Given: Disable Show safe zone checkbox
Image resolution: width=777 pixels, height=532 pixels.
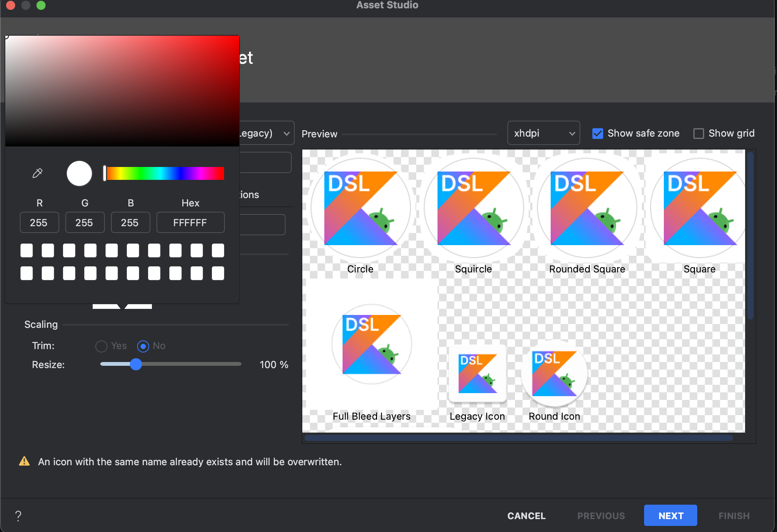Looking at the screenshot, I should pos(597,134).
